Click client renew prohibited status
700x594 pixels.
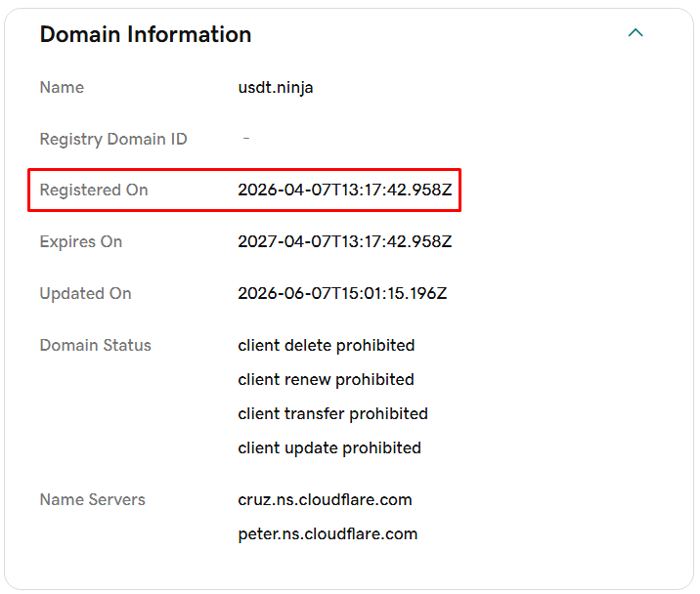pyautogui.click(x=326, y=379)
